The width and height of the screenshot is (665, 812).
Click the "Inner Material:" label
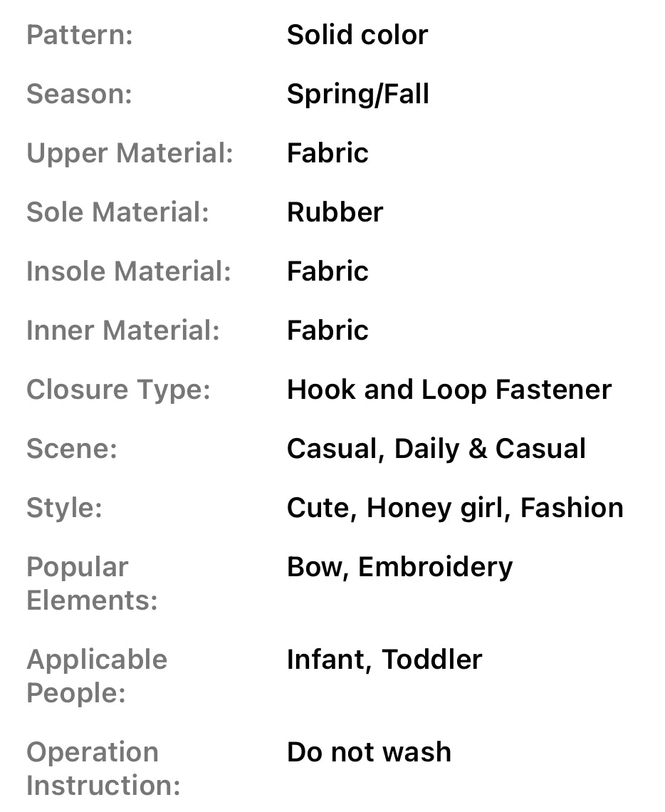(123, 330)
